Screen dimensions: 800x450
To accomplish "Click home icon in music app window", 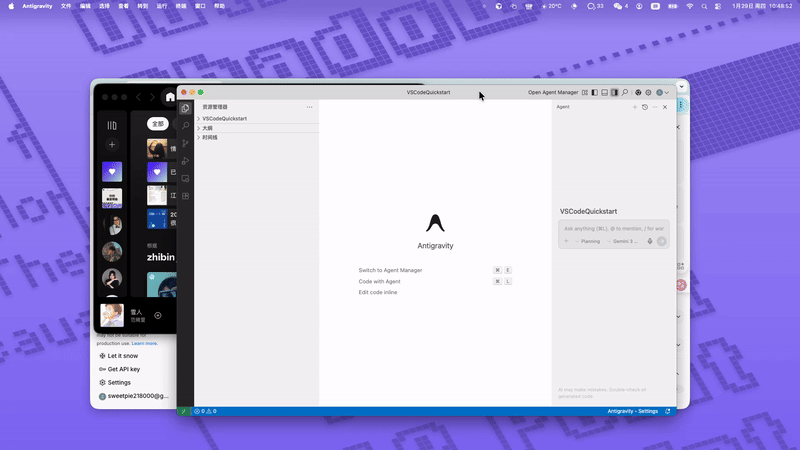I will tap(170, 97).
